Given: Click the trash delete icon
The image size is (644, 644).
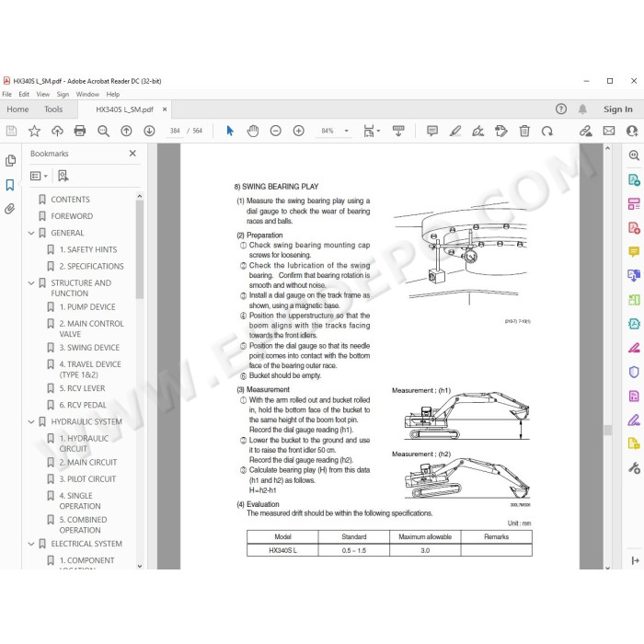Looking at the screenshot, I should coord(524,131).
